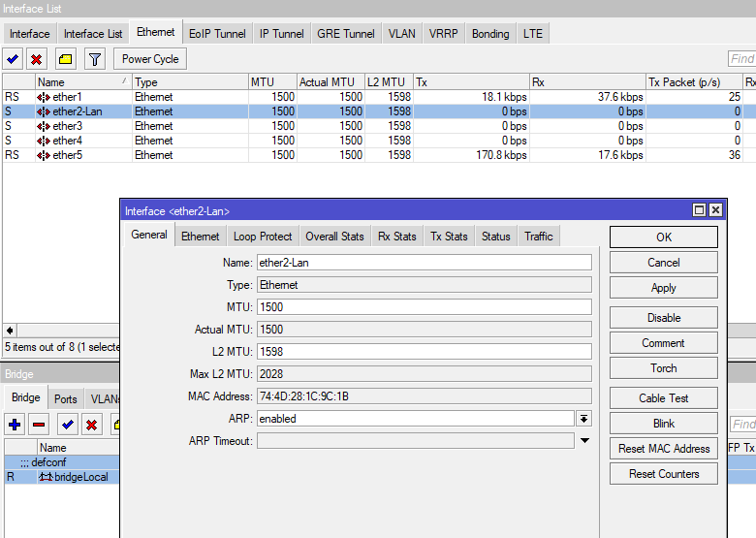Click the blue checkmark enable icon in Interface List toolbar
756x538 pixels.
[14, 59]
